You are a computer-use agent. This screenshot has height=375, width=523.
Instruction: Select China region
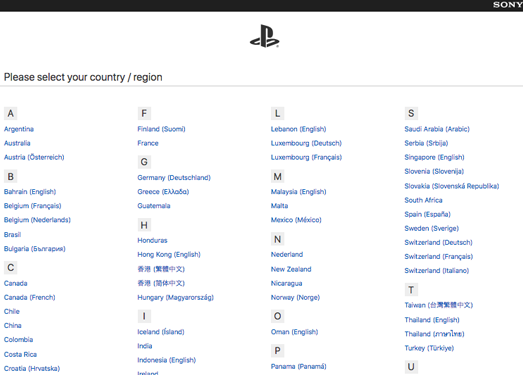point(13,325)
